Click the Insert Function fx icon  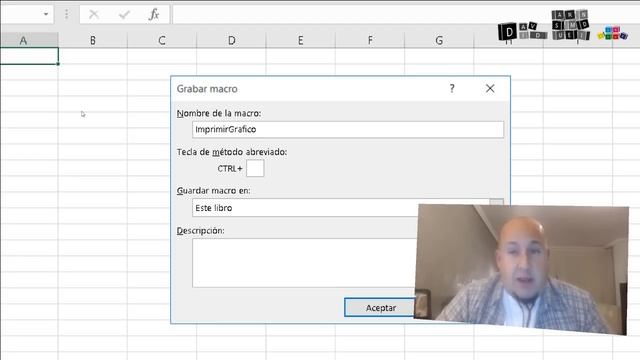click(x=154, y=15)
